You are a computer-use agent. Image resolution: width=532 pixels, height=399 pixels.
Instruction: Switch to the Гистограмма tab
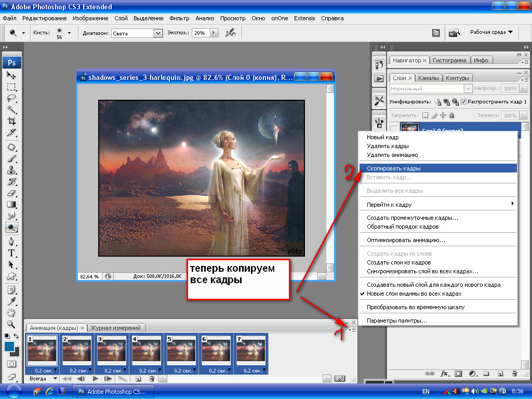(449, 60)
